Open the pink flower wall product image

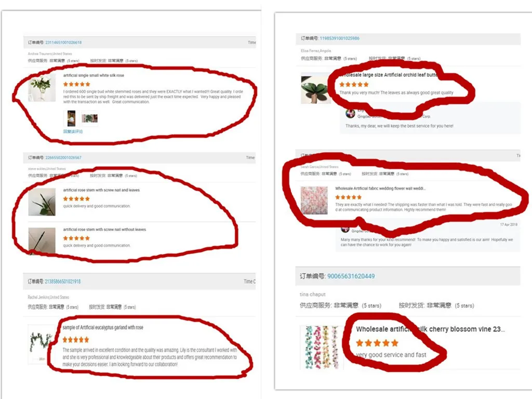point(314,200)
